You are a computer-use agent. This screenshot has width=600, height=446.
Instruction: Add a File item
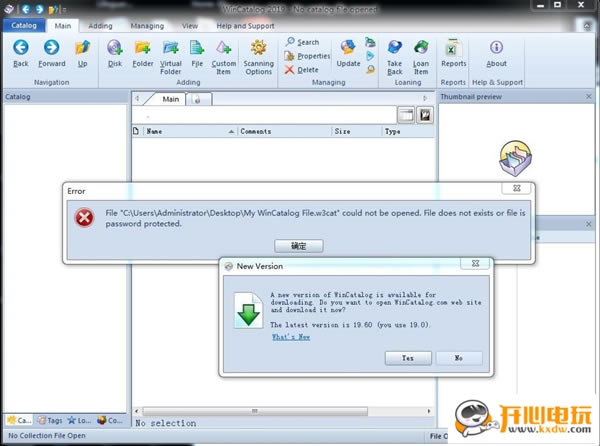click(x=197, y=47)
